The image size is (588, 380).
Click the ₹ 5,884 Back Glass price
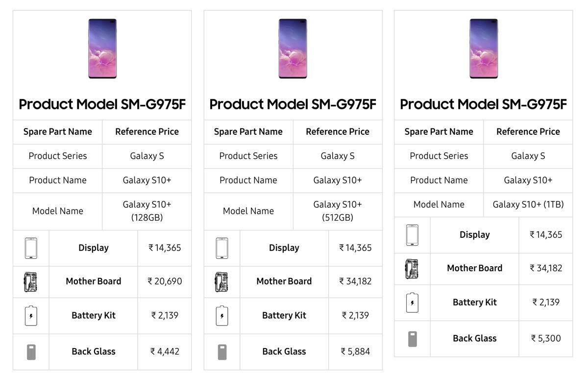click(355, 352)
